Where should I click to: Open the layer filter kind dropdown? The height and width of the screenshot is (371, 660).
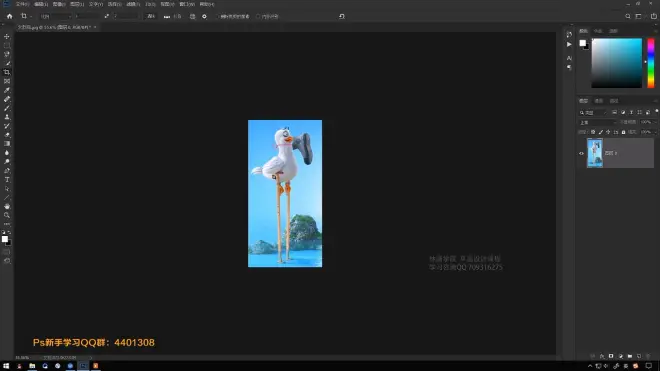click(593, 112)
